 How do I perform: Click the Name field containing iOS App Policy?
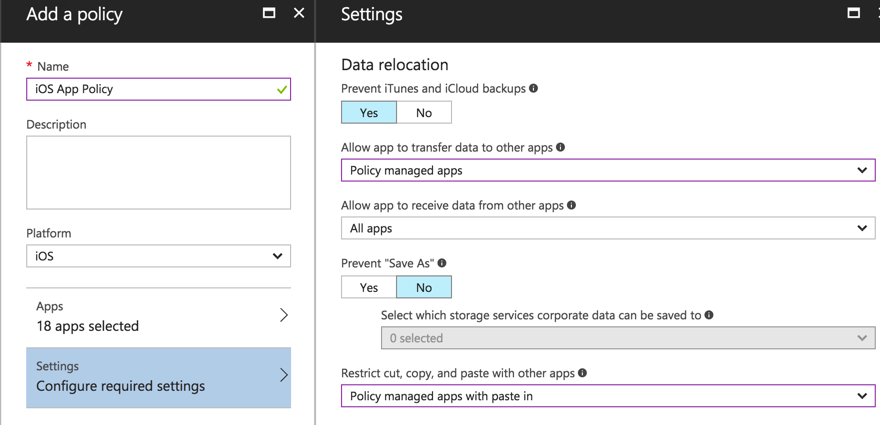coord(158,89)
